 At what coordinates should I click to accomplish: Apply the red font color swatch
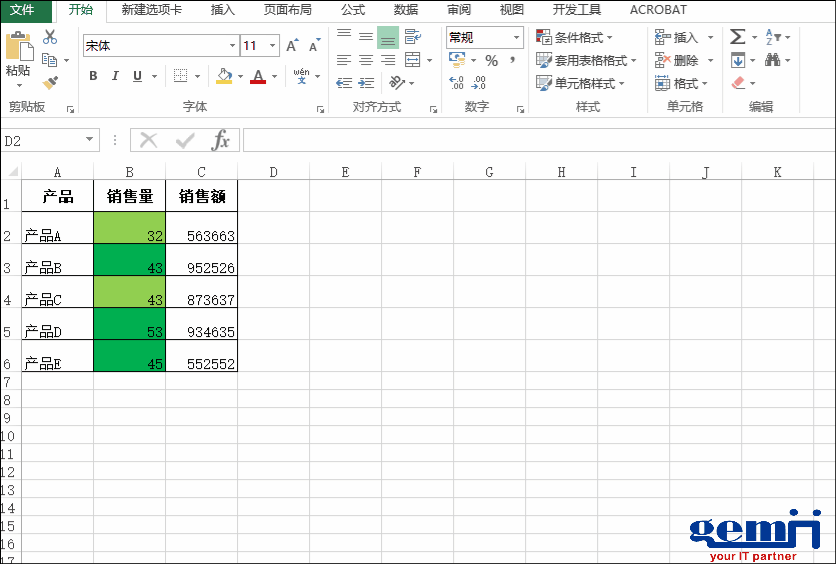pos(258,76)
